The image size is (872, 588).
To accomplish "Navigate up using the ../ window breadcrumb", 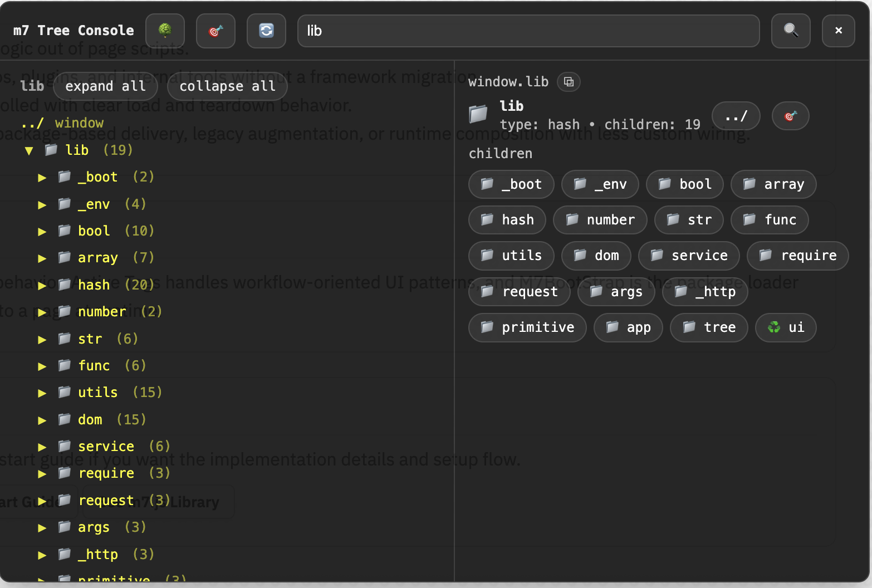I will pyautogui.click(x=62, y=122).
